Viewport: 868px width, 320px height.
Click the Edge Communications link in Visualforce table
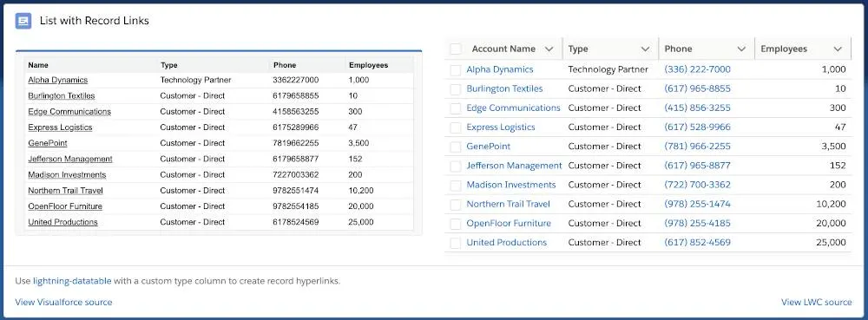(x=69, y=112)
